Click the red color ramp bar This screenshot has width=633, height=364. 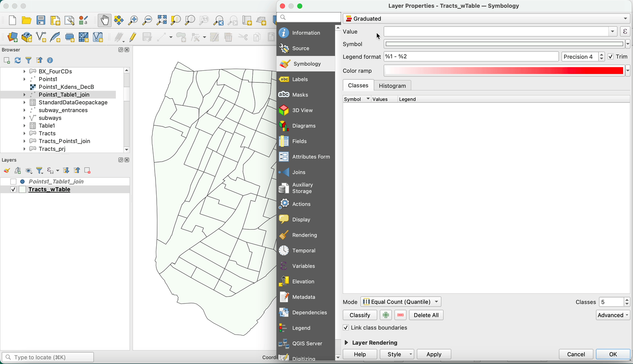(503, 71)
